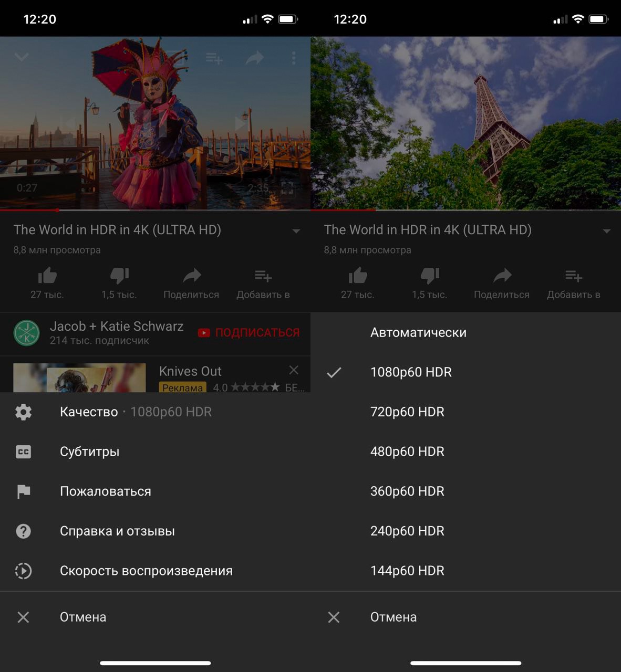
Task: Cancel the left options menu with Отмена
Action: click(x=155, y=617)
